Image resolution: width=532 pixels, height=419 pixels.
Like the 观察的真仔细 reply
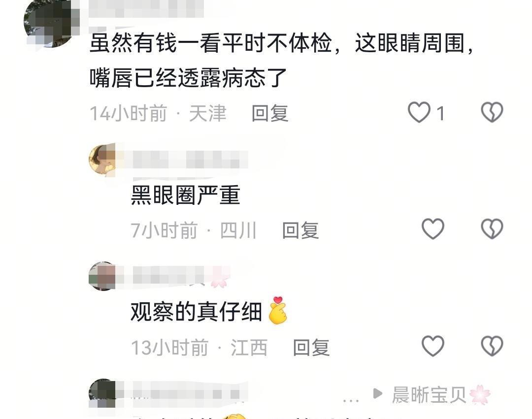[433, 346]
